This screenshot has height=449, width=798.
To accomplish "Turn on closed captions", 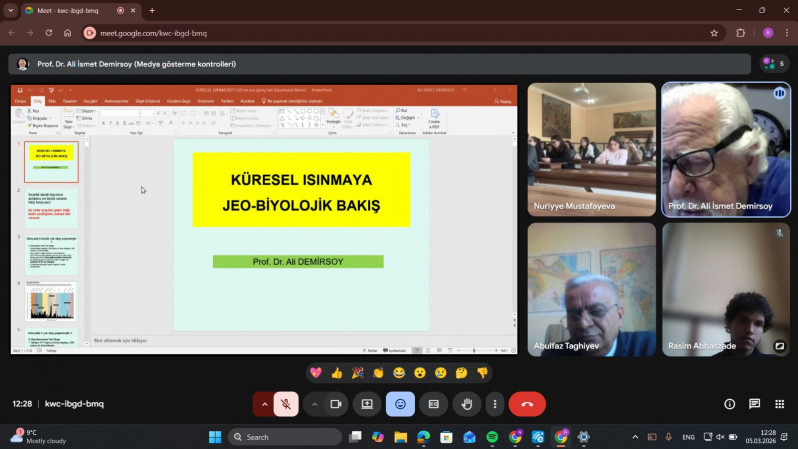I will (x=434, y=404).
